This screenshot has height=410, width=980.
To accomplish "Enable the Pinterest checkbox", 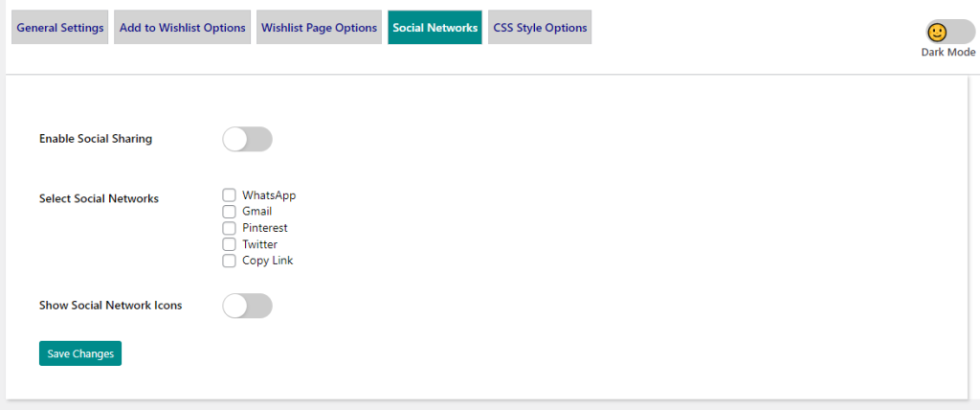I will [229, 228].
